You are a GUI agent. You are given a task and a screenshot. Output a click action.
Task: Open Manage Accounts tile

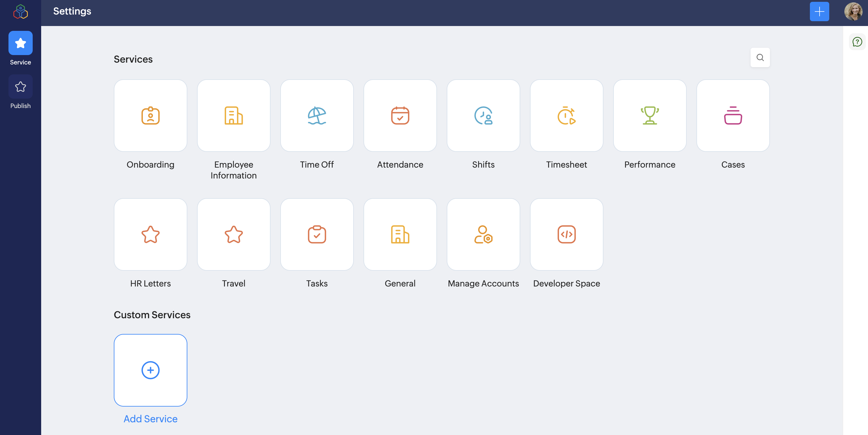coord(483,234)
